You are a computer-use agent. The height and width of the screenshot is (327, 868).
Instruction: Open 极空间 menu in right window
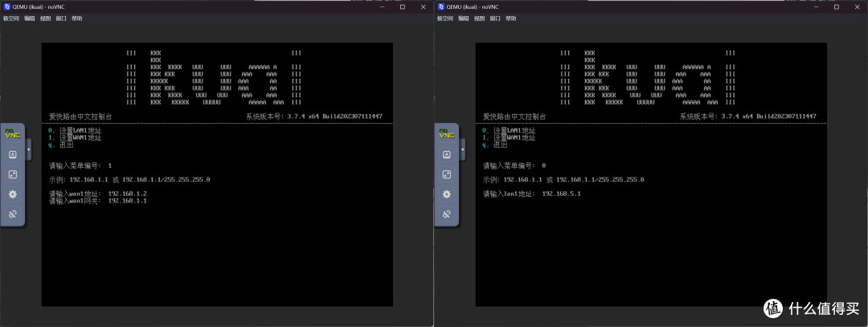coord(445,18)
